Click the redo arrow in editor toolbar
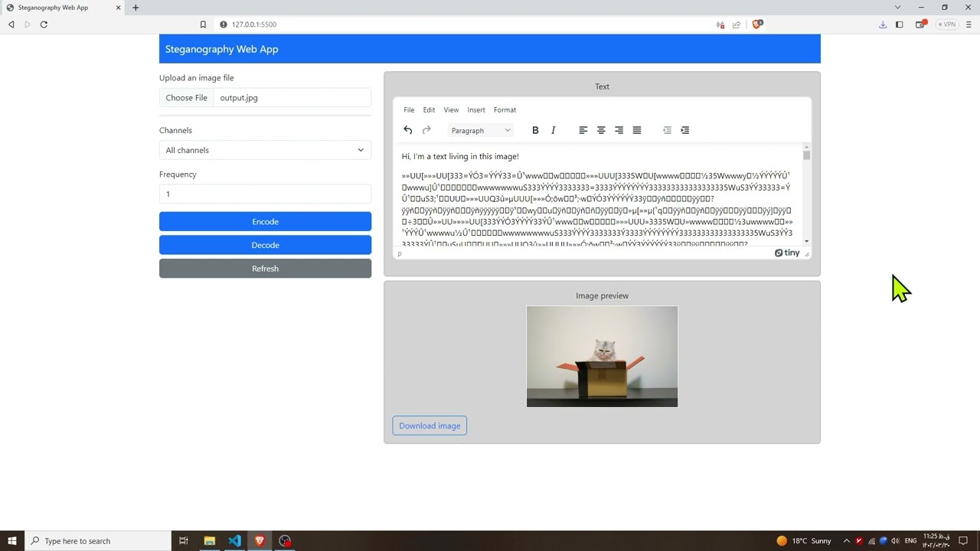The height and width of the screenshot is (551, 980). (x=426, y=130)
